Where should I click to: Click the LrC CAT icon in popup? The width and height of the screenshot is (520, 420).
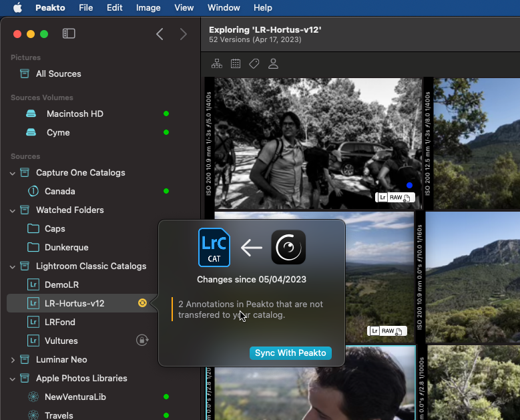214,248
